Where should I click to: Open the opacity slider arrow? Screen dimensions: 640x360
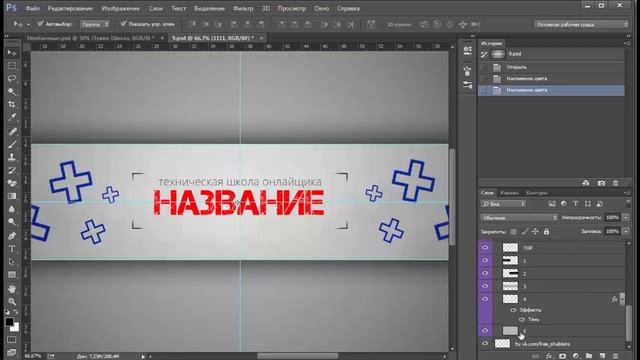click(x=626, y=218)
